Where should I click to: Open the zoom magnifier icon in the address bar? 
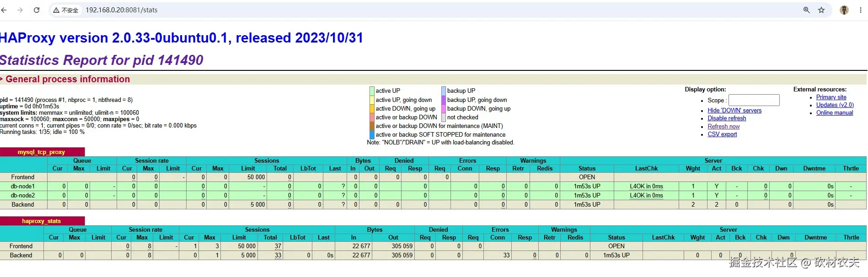coord(807,10)
